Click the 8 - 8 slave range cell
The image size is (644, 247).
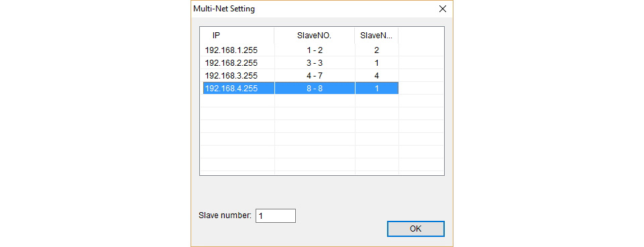[x=315, y=88]
